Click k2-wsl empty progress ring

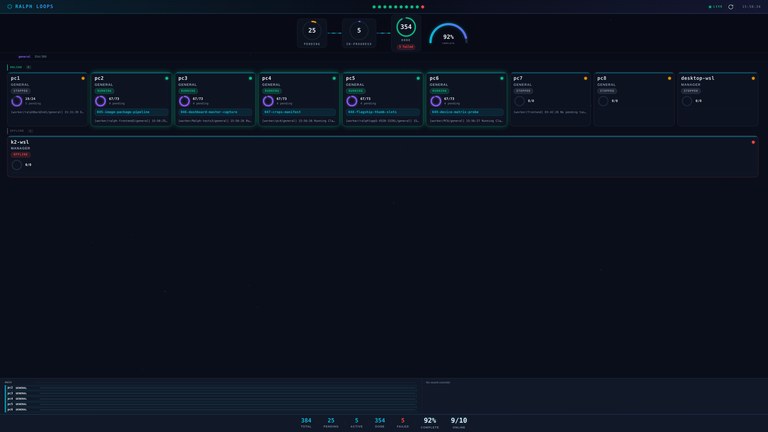click(17, 165)
